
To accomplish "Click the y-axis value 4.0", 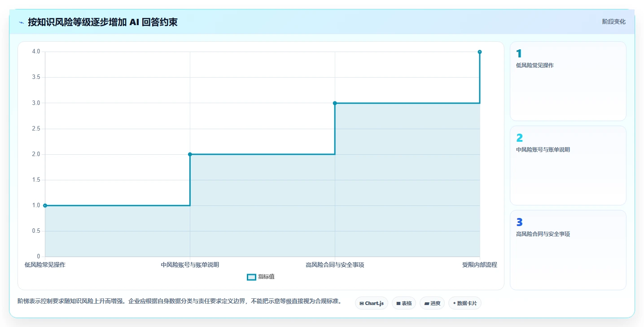I will point(36,52).
